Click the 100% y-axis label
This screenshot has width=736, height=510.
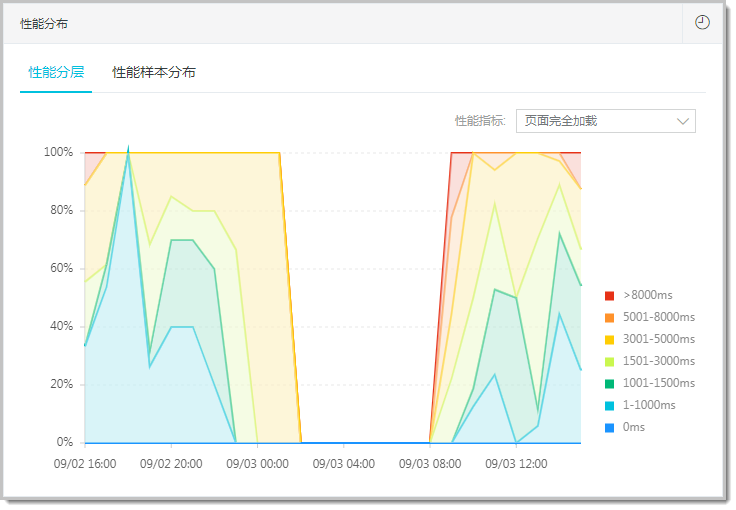click(58, 152)
